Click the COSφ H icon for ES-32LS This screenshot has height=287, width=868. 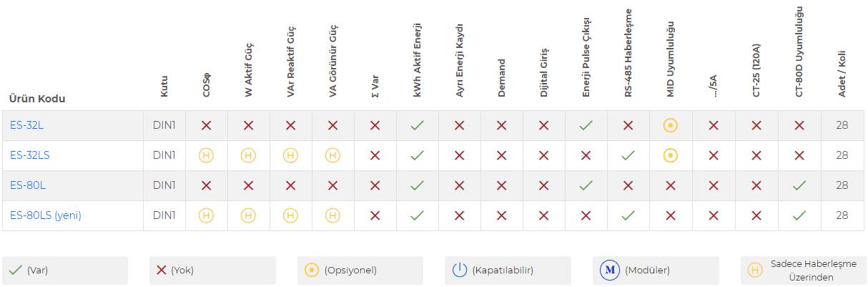206,155
